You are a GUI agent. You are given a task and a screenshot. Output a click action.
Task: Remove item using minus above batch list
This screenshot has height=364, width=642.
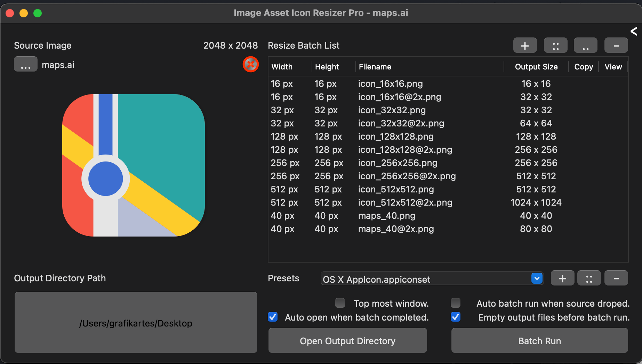tap(616, 45)
